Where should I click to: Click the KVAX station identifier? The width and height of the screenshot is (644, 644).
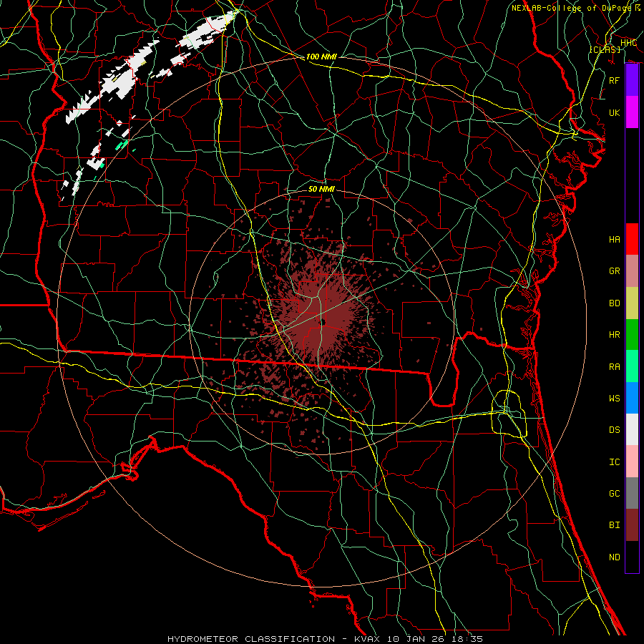tap(366, 639)
